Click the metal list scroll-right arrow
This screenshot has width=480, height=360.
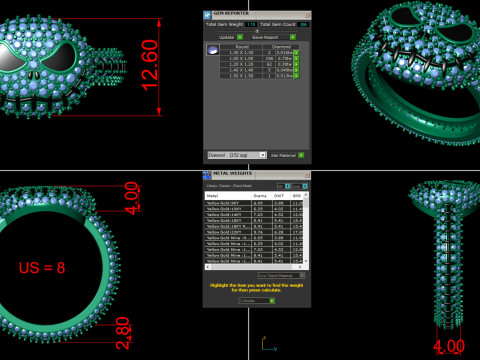[300, 267]
